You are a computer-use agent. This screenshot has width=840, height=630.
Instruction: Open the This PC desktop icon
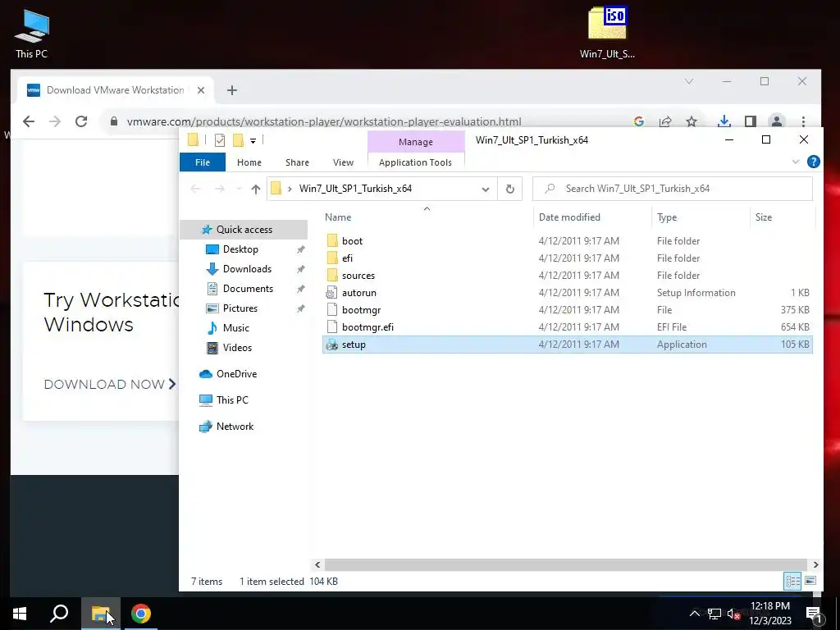click(32, 34)
